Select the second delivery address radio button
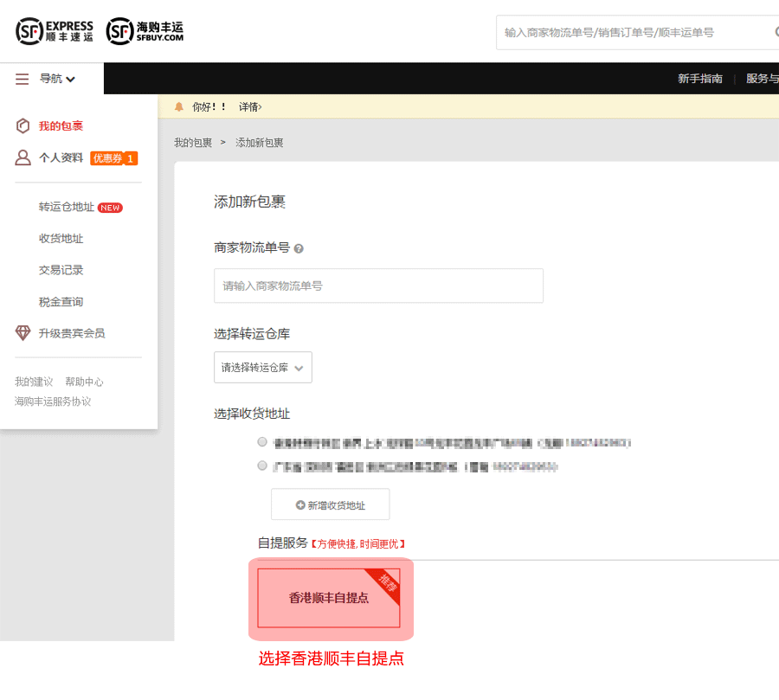This screenshot has height=700, width=779. [262, 466]
